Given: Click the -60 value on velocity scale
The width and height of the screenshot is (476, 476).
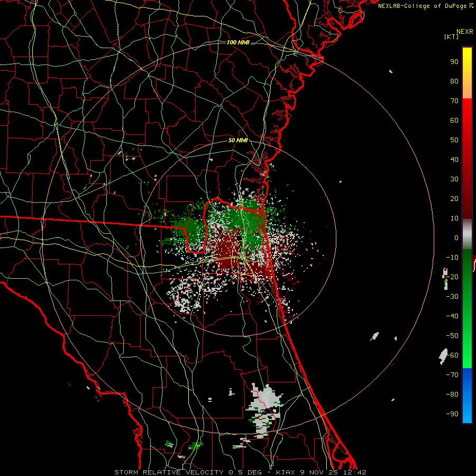Looking at the screenshot, I should pyautogui.click(x=452, y=355).
